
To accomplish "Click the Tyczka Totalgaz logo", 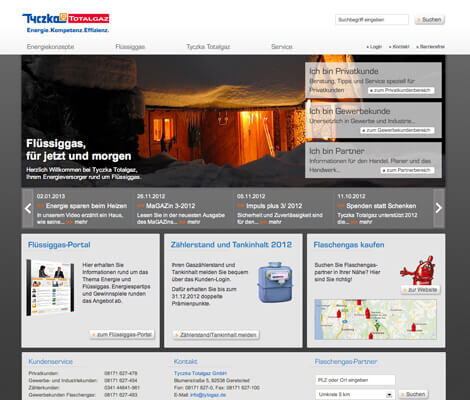I will 66,23.
